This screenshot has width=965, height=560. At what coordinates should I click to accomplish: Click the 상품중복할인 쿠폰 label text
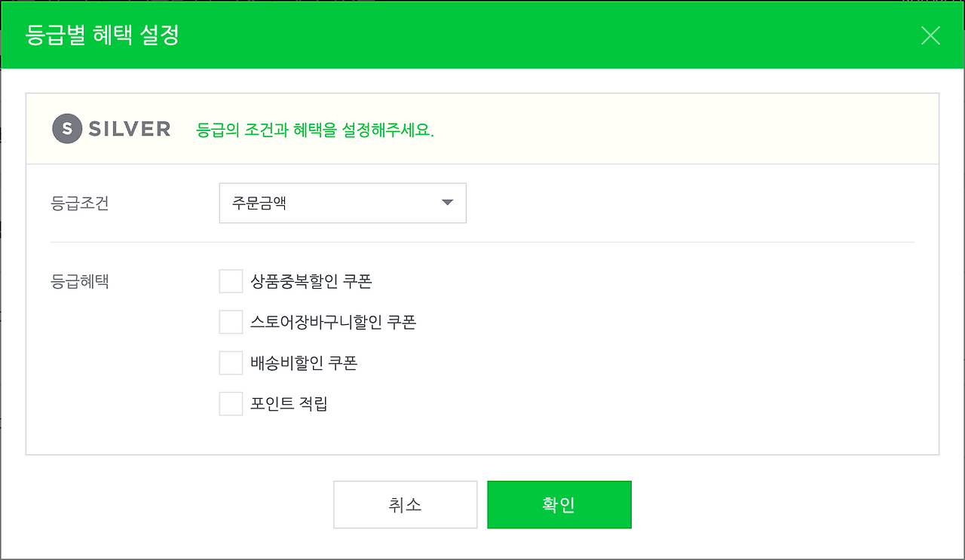312,280
